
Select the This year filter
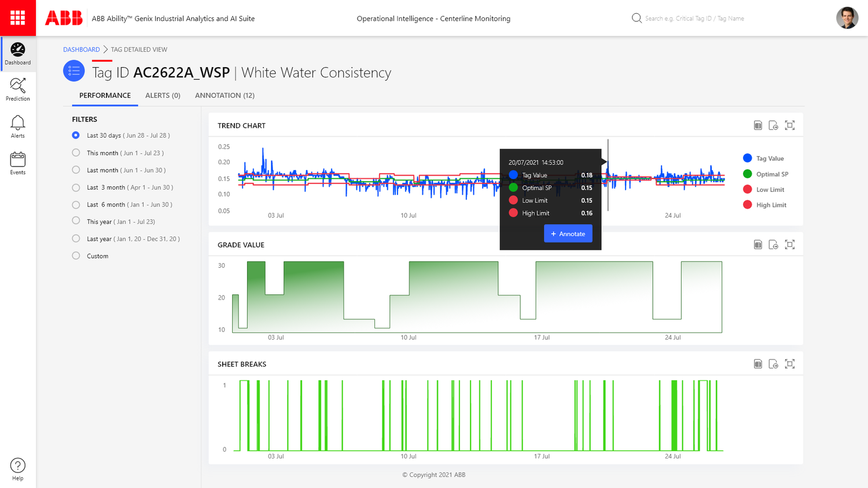tap(75, 221)
